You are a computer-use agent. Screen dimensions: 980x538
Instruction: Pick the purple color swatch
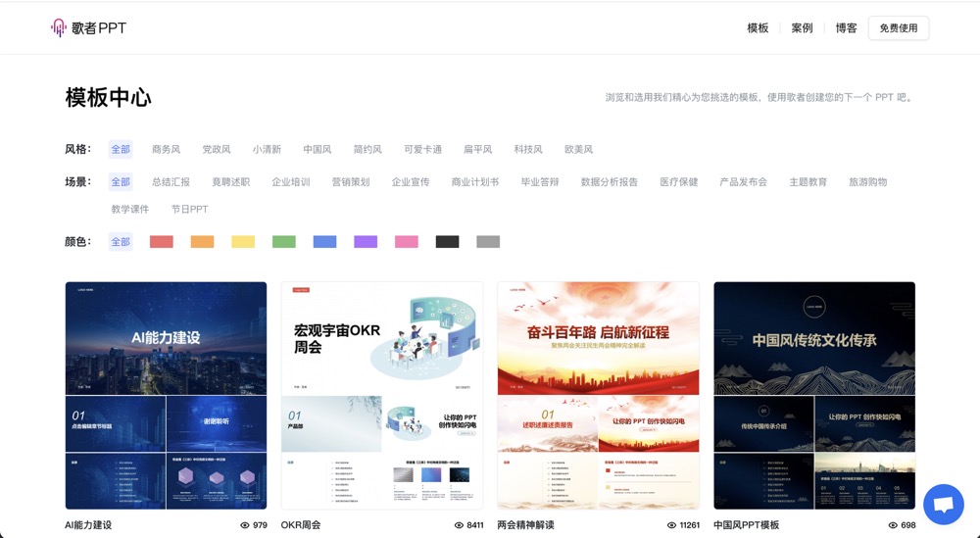pyautogui.click(x=366, y=242)
